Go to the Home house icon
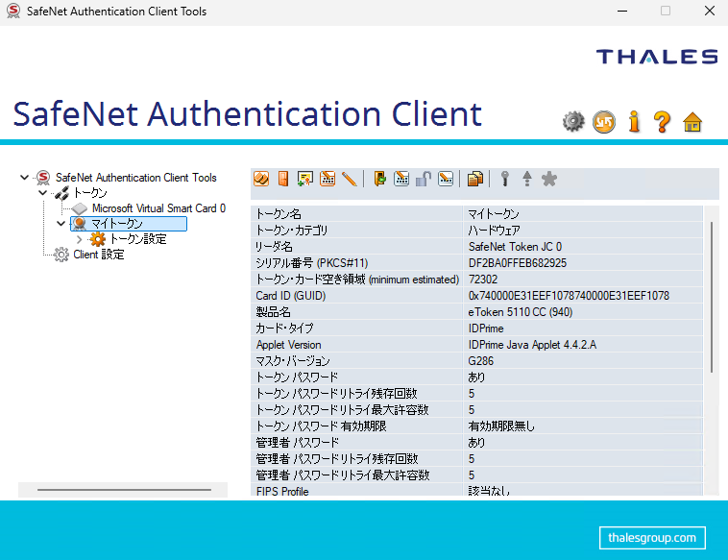728x560 pixels. click(x=692, y=121)
